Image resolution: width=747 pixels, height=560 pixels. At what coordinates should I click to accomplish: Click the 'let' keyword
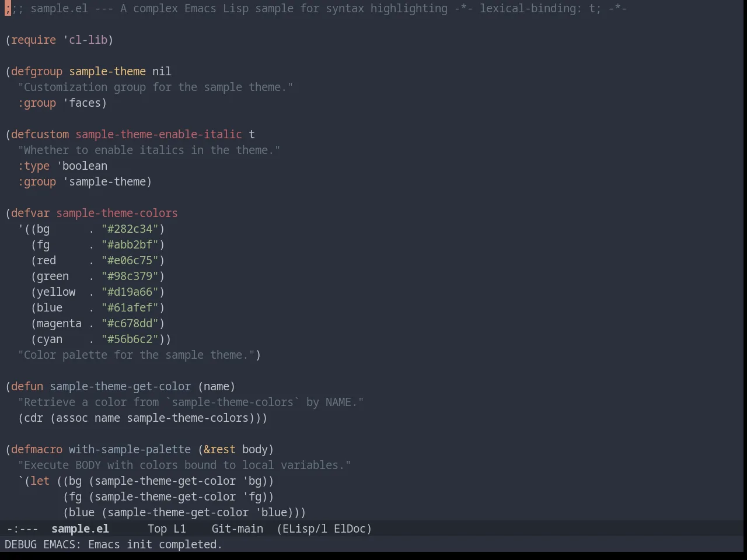pyautogui.click(x=40, y=481)
